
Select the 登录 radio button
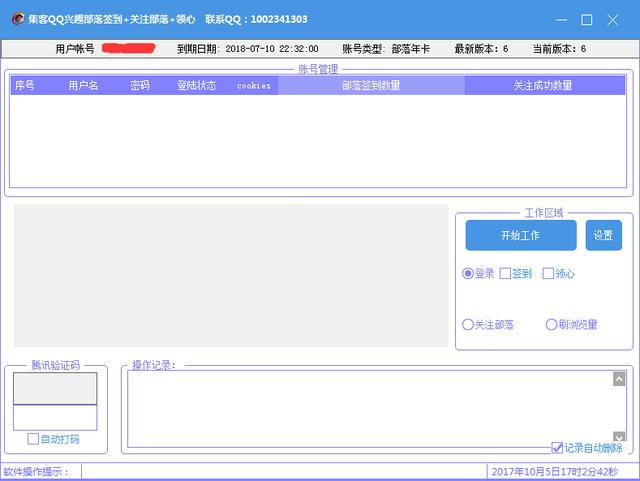coord(468,273)
